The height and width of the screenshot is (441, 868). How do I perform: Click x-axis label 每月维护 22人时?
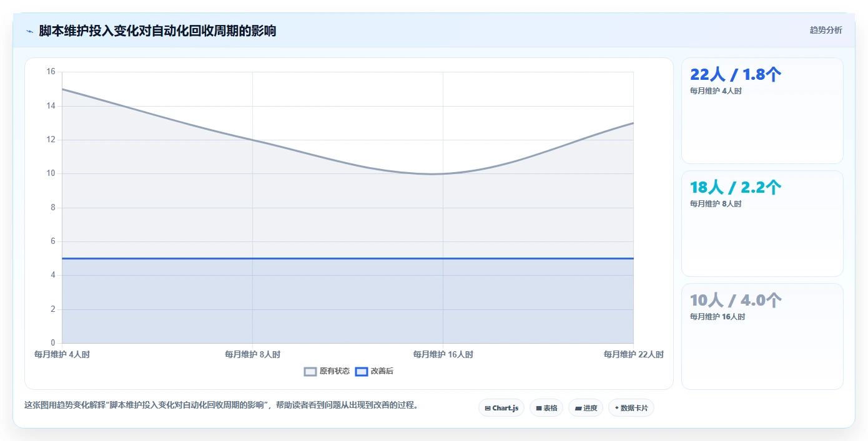633,354
